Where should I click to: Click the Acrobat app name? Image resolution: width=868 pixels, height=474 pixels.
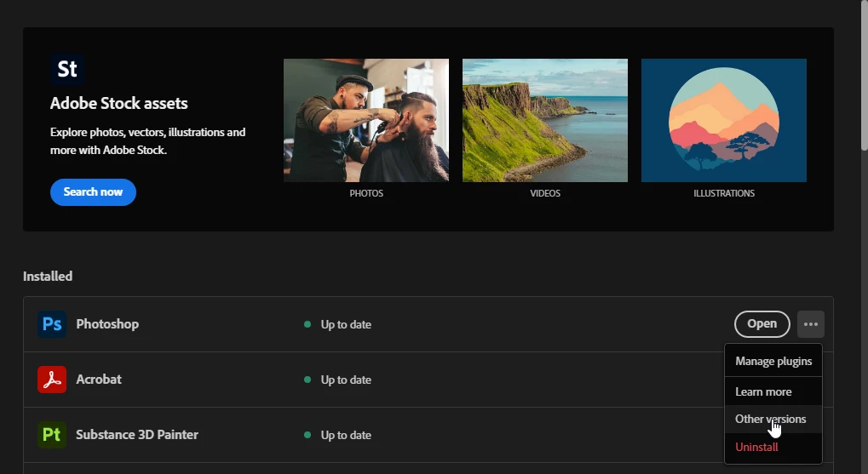99,380
